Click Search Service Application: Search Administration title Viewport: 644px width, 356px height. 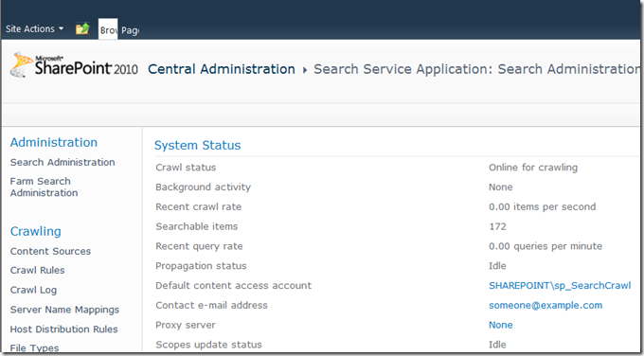coord(476,69)
